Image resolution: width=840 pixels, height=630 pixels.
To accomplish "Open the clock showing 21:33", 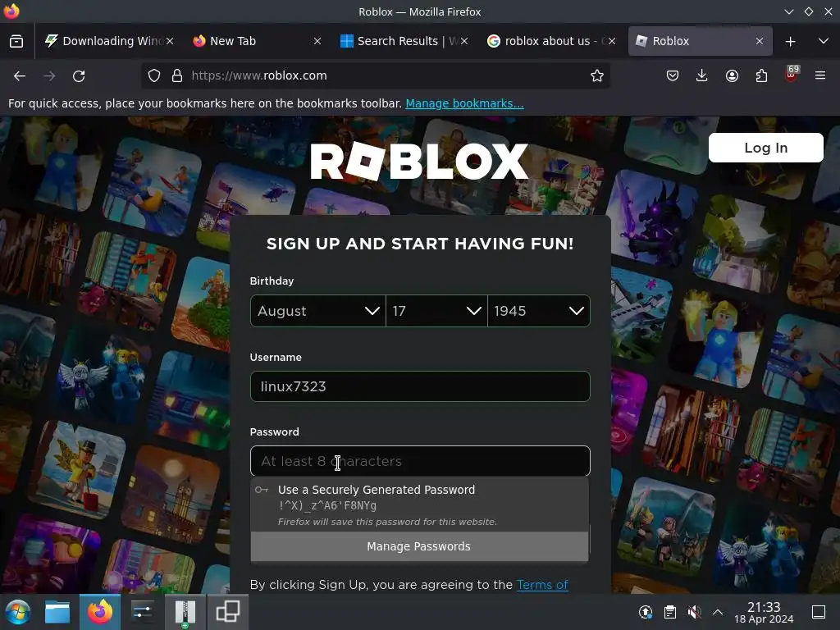I will 764,612.
